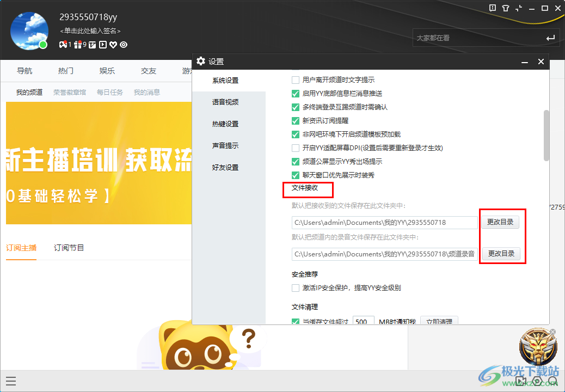Open the yellow anchor training banner
This screenshot has height=392, width=565.
pos(99,163)
